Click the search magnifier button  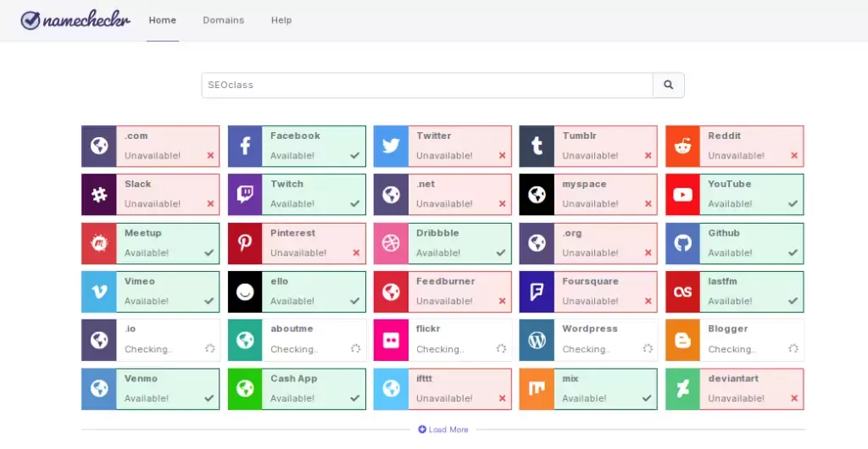tap(668, 86)
